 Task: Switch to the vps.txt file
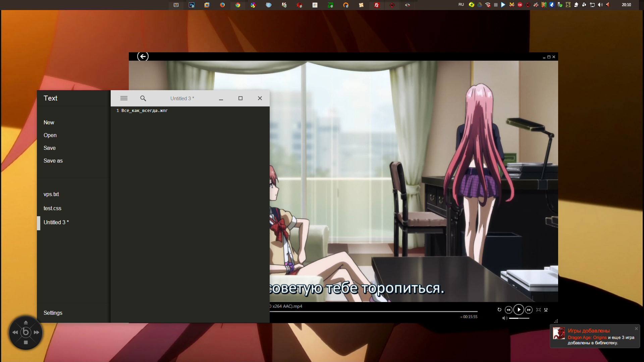[51, 194]
